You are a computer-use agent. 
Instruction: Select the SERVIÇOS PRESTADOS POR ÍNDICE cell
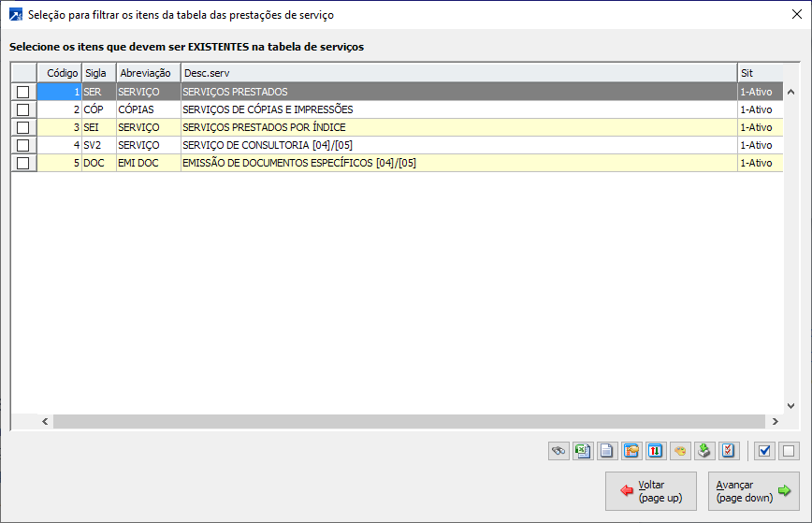pyautogui.click(x=458, y=127)
